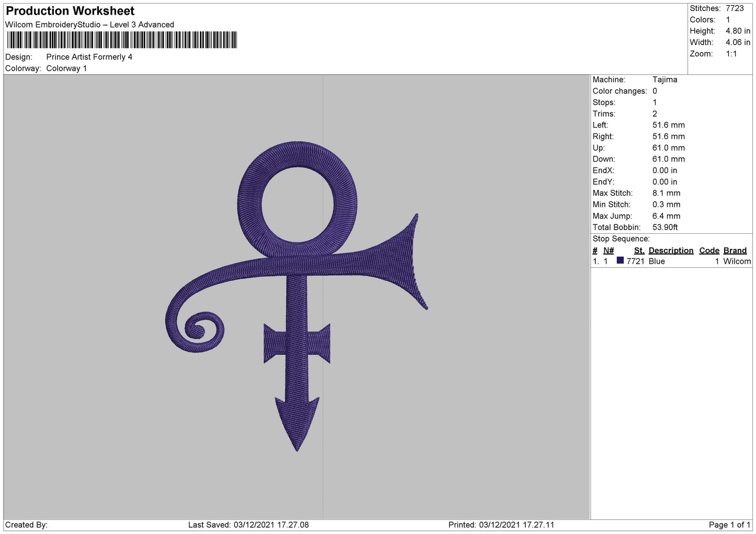
Task: Click the EndY value '0.00 in'
Action: click(x=664, y=182)
